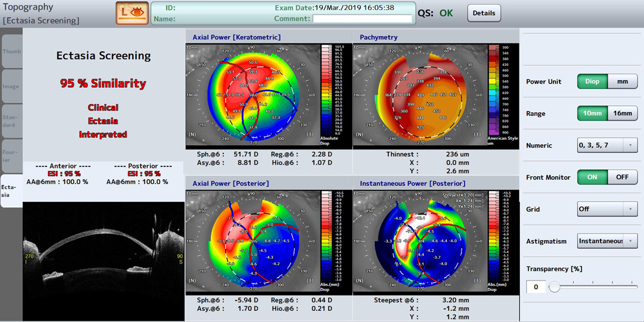The width and height of the screenshot is (644, 322).
Task: Open the Standard side tab
Action: pyautogui.click(x=11, y=121)
